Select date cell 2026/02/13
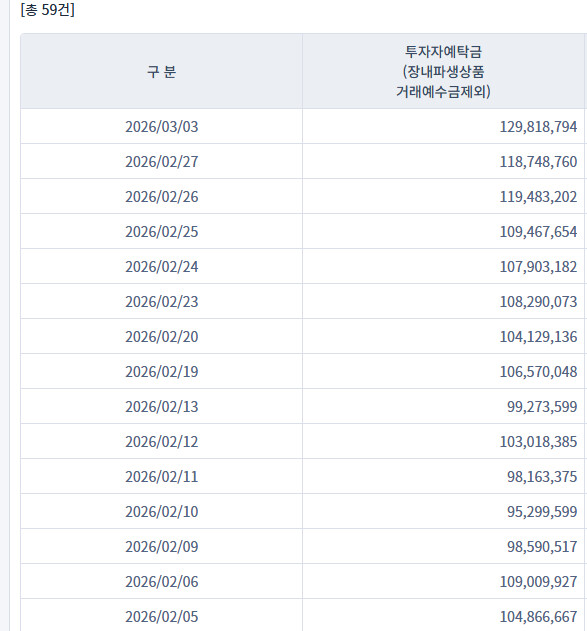587x631 pixels. (x=161, y=407)
